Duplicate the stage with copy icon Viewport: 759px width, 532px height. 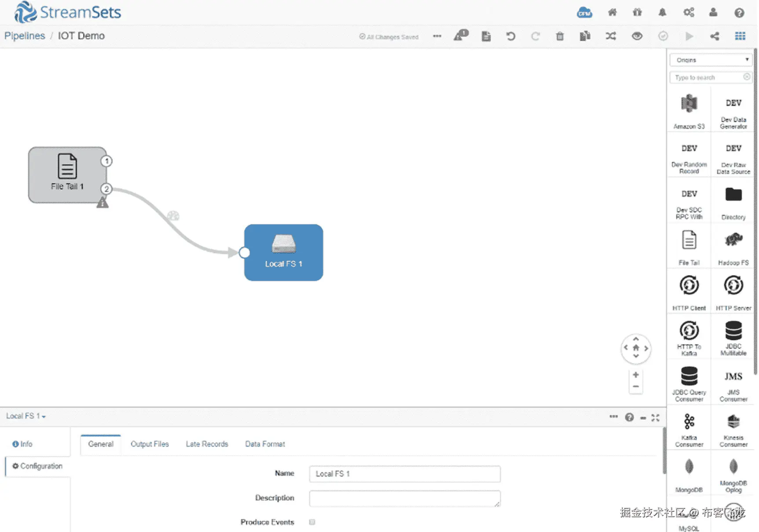pyautogui.click(x=585, y=36)
